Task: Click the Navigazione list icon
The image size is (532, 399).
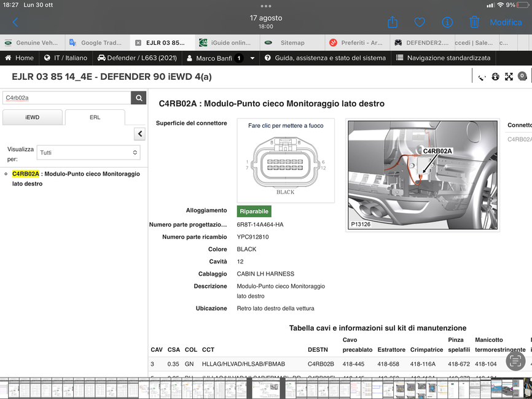Action: click(400, 58)
